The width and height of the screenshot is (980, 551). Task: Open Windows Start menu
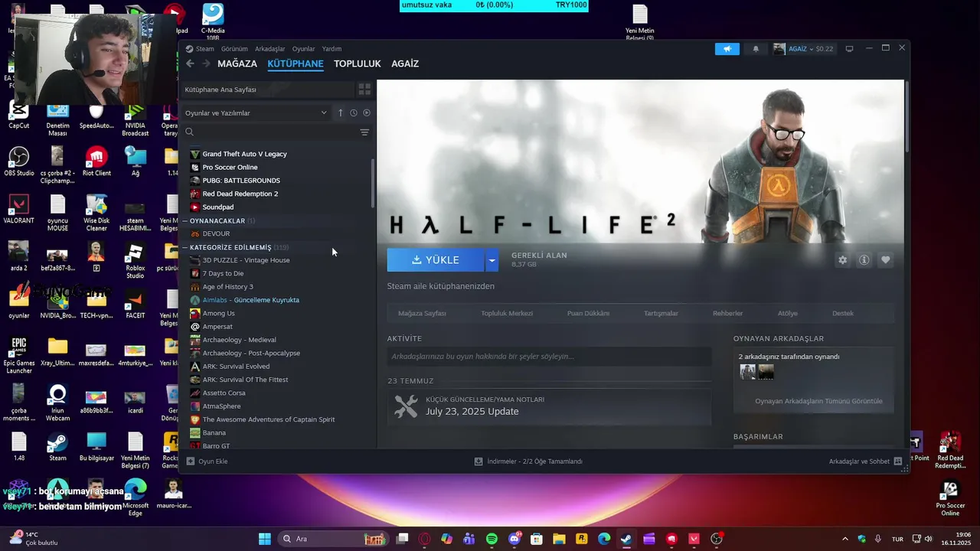[x=265, y=539]
